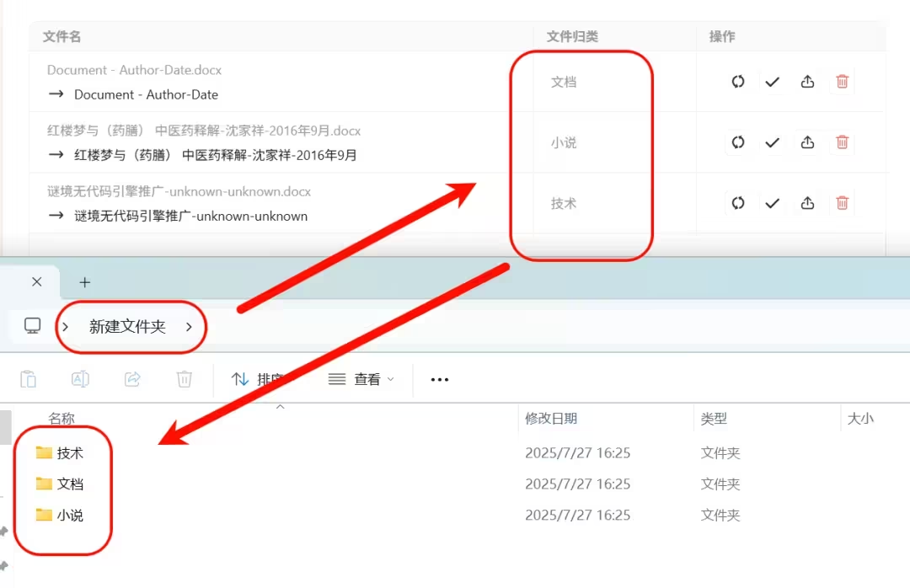This screenshot has height=588, width=910.
Task: Click original name Document - Author-Date.docx
Action: click(x=134, y=70)
